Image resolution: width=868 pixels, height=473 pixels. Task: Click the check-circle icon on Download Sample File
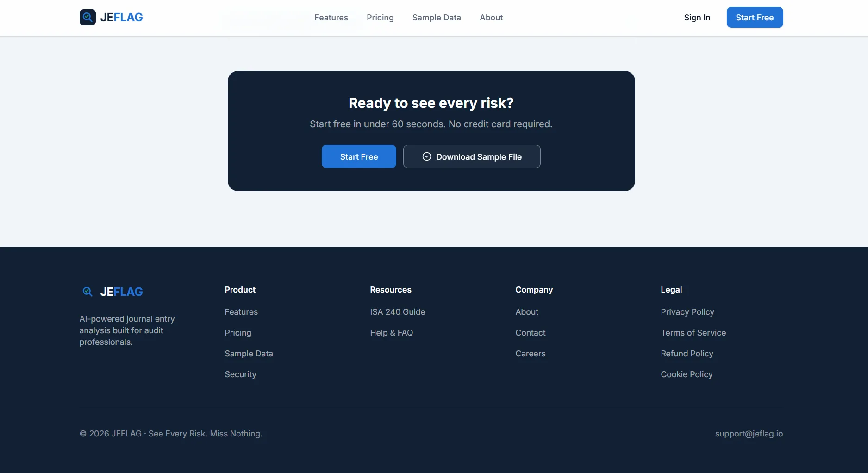[x=427, y=156]
